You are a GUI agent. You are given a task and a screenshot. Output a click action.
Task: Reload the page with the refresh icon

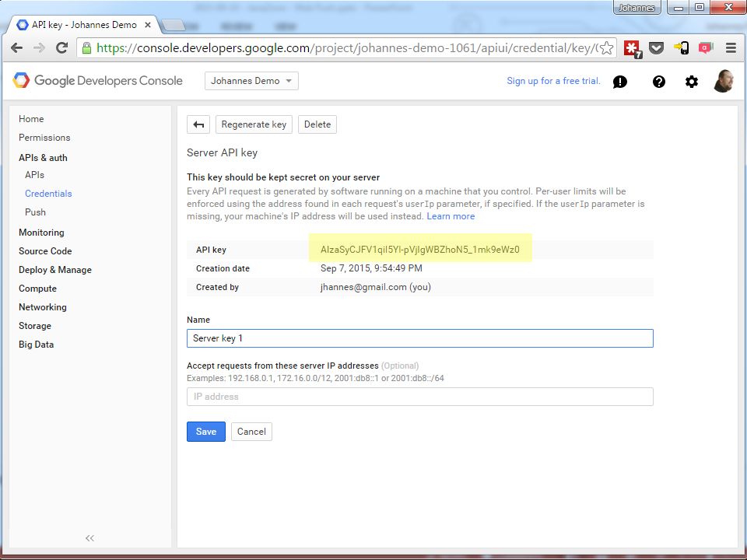pos(62,47)
